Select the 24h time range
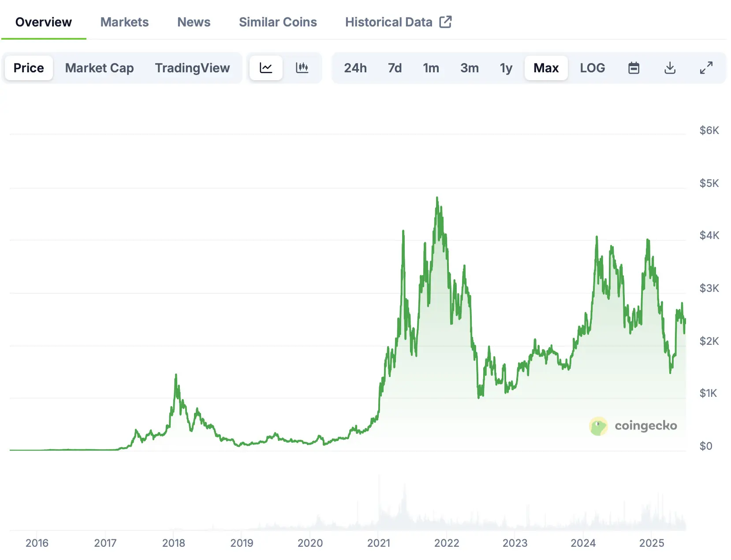Image resolution: width=731 pixels, height=560 pixels. [355, 68]
